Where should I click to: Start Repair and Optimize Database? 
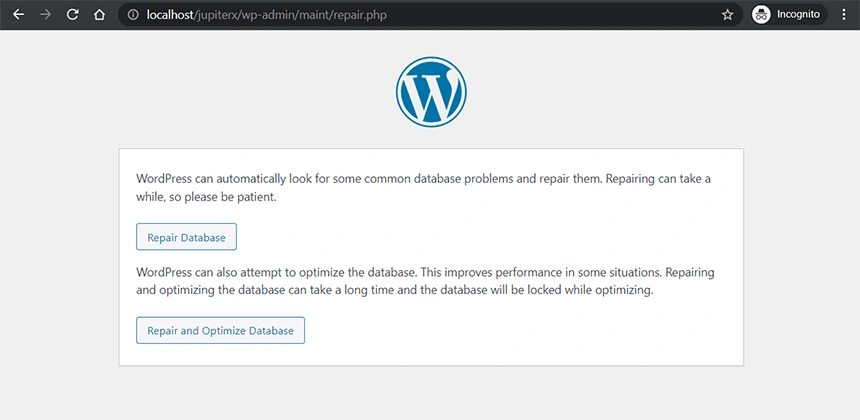point(220,330)
